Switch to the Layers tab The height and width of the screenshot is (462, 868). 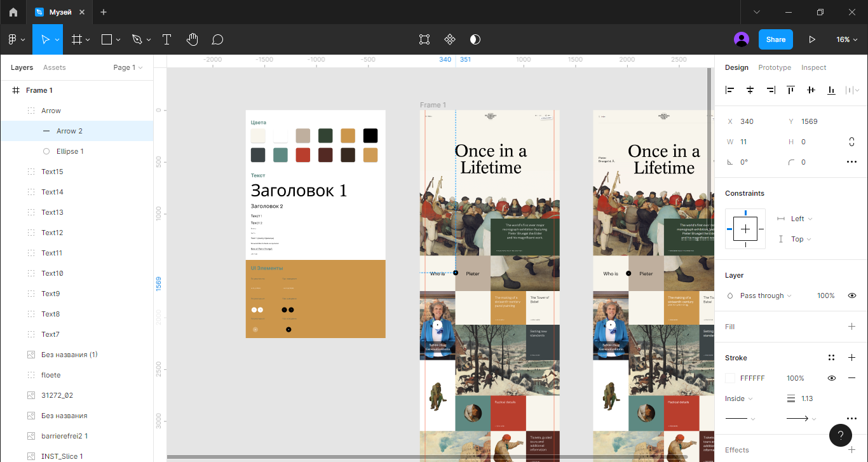point(22,67)
